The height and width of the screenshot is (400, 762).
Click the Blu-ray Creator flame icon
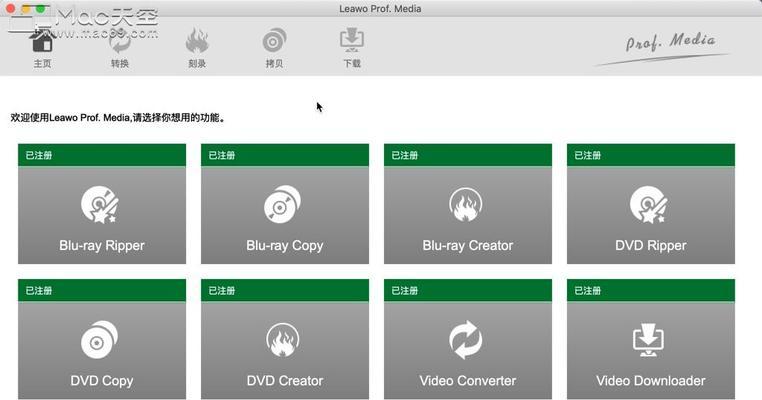click(466, 205)
